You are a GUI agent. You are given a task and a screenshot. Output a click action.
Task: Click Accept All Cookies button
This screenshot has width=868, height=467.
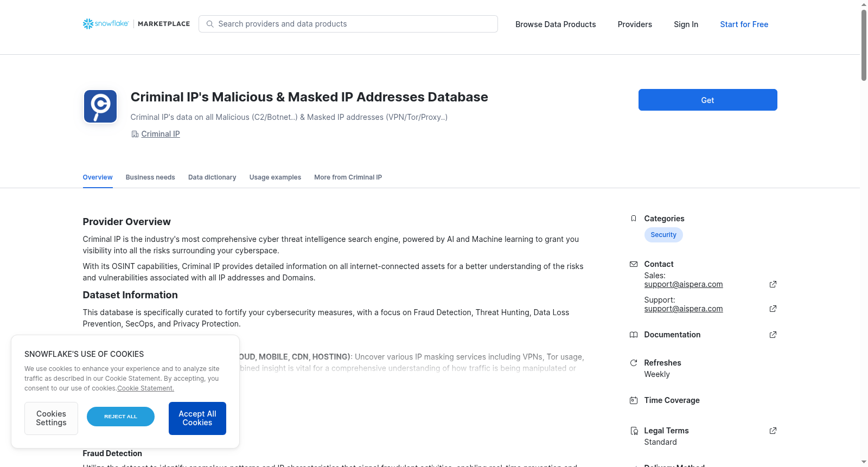[197, 418]
